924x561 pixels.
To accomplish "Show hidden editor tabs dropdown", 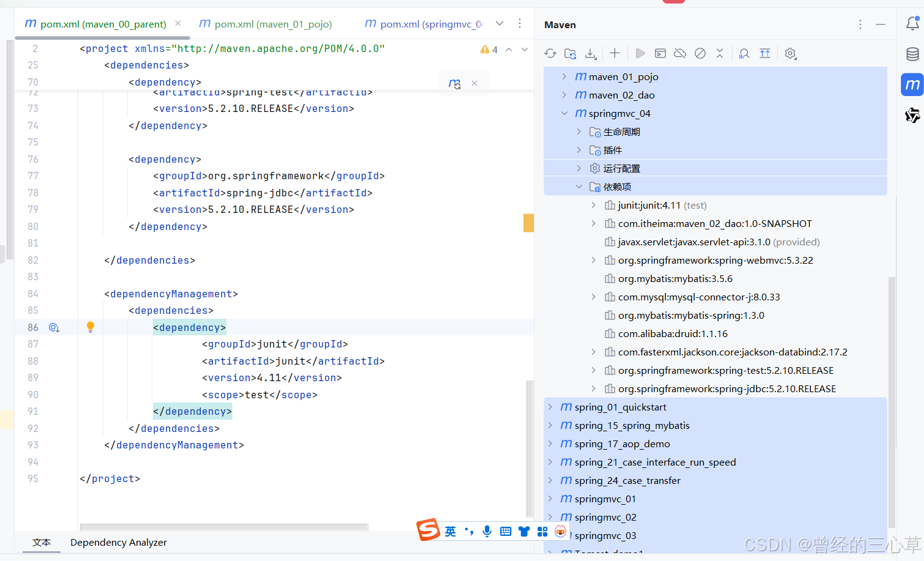I will click(500, 24).
